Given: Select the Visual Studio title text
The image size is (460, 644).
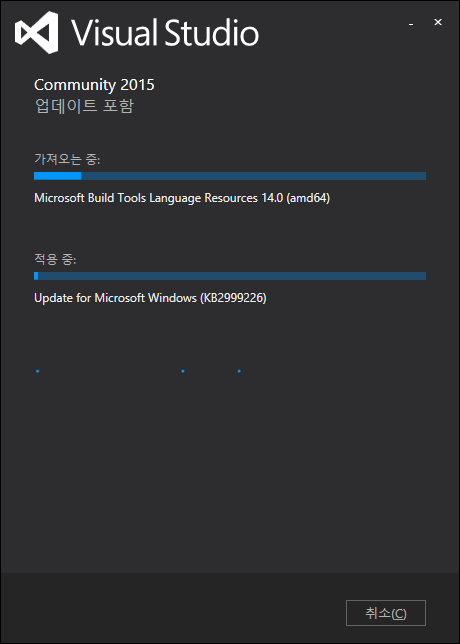Looking at the screenshot, I should [165, 32].
